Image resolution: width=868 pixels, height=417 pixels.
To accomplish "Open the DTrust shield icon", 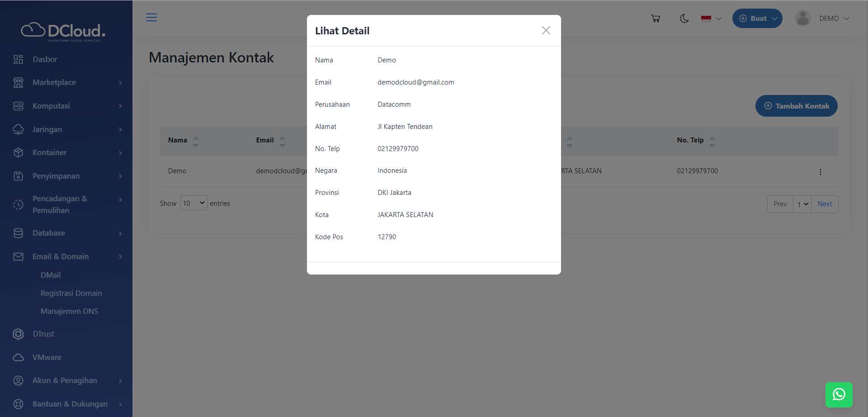I will 18,334.
